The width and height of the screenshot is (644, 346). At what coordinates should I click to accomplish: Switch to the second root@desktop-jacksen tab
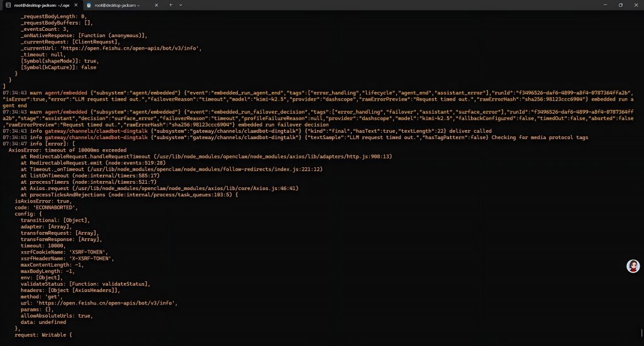point(119,5)
